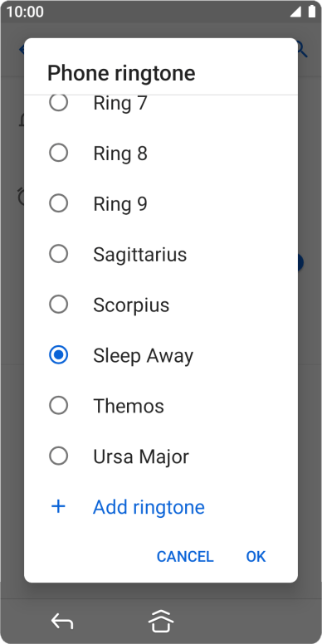Choose the Sagittarius ringtone radio button

(58, 254)
